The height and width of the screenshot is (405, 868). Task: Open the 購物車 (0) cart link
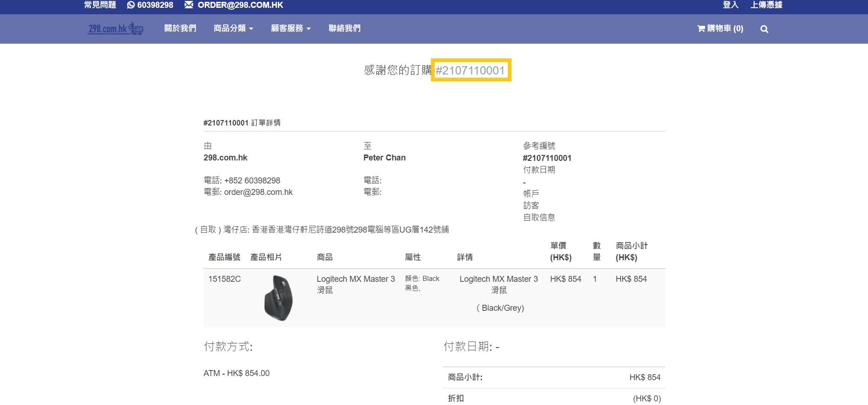point(720,29)
